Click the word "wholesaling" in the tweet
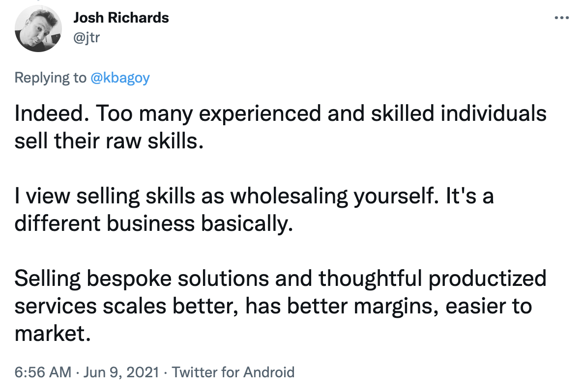 click(x=289, y=196)
